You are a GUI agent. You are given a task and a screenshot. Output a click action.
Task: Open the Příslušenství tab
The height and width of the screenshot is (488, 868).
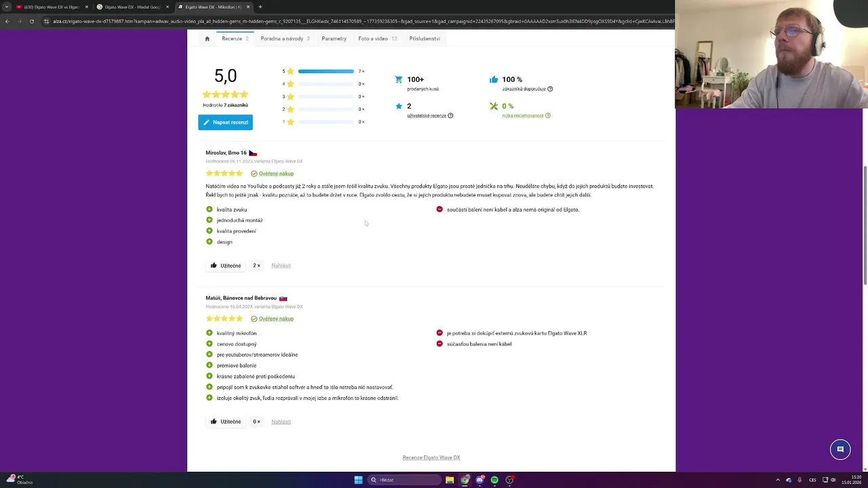(x=425, y=39)
